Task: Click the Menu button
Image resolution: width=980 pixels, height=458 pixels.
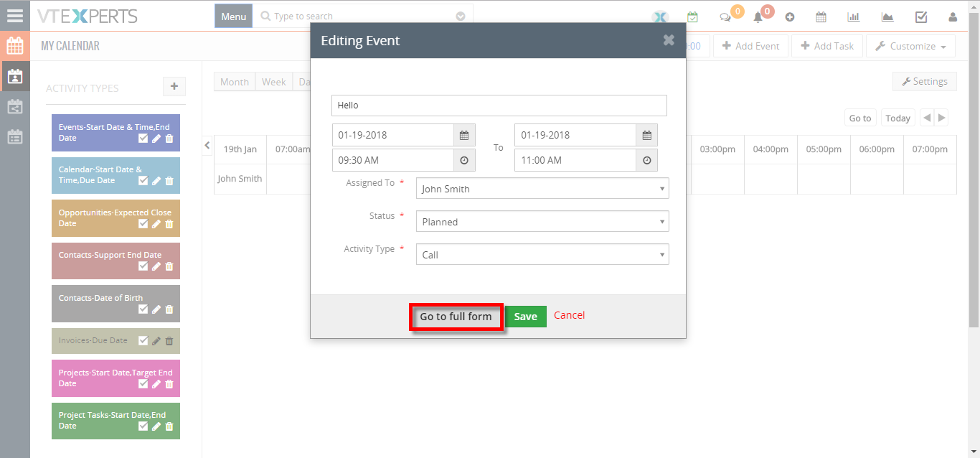Action: point(234,17)
